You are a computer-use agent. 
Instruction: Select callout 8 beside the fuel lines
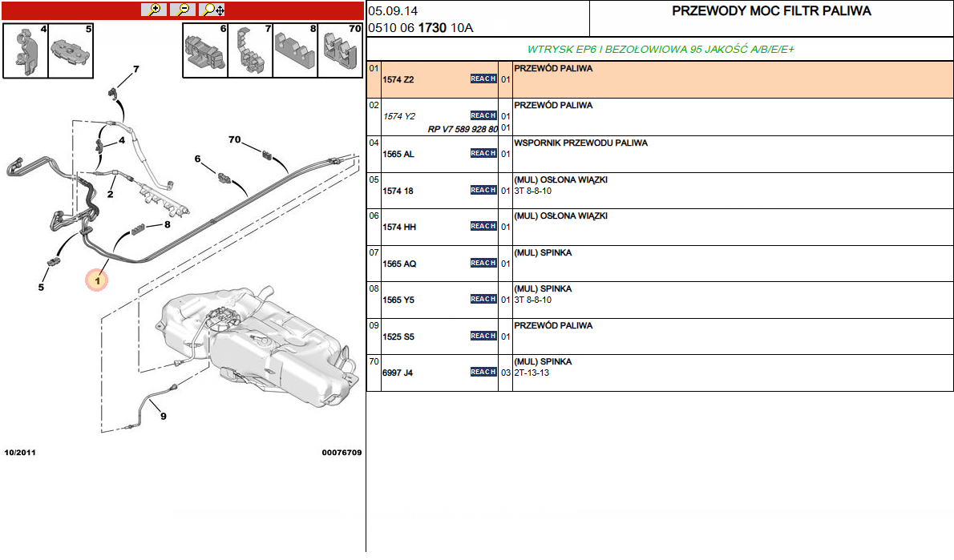(x=168, y=224)
